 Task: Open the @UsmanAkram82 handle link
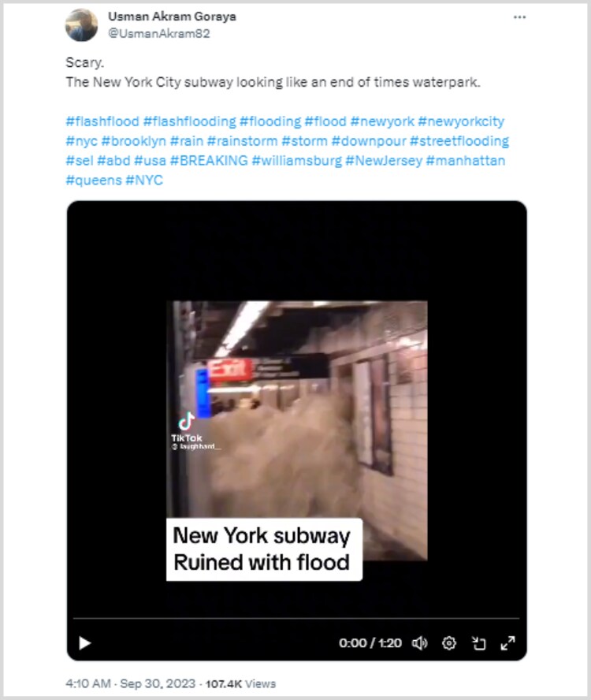pyautogui.click(x=159, y=33)
